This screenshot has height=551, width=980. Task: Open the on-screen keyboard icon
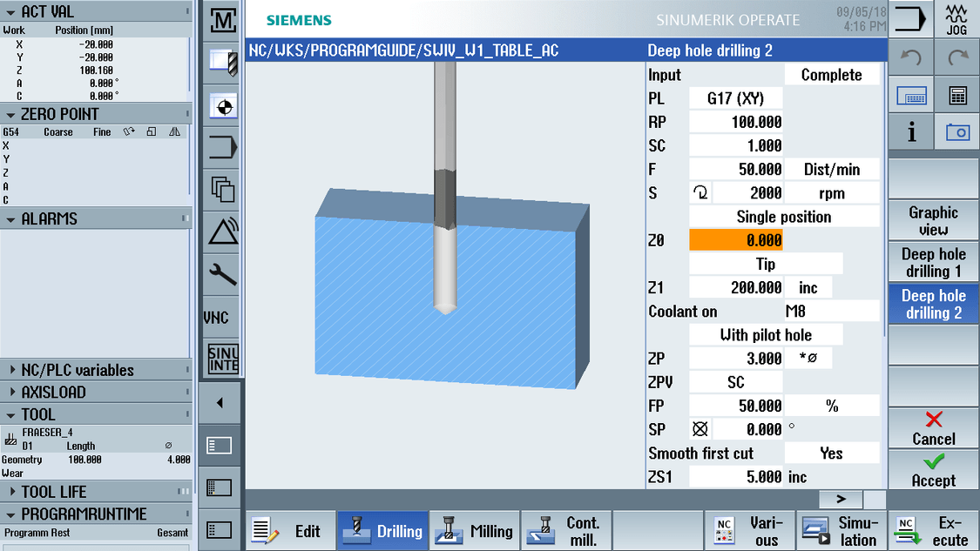[911, 97]
